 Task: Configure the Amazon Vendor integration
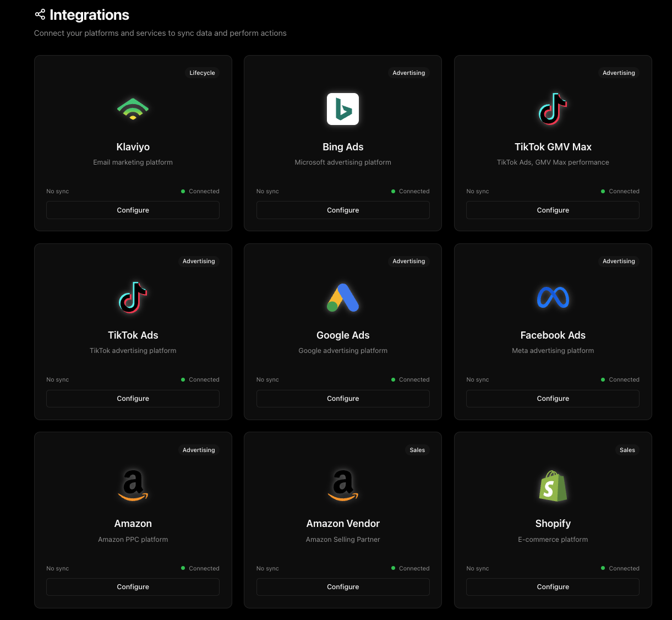[x=343, y=587]
